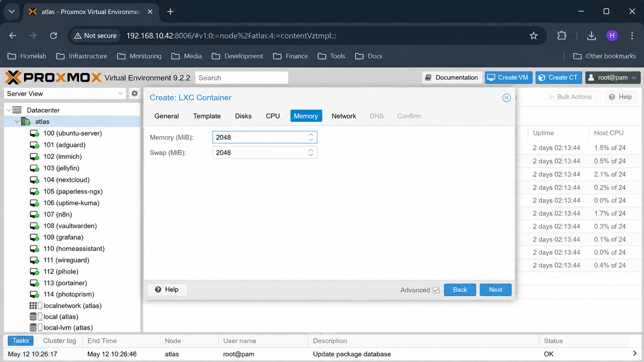Open the Other bookmarks folder
This screenshot has height=362, width=644.
point(604,56)
